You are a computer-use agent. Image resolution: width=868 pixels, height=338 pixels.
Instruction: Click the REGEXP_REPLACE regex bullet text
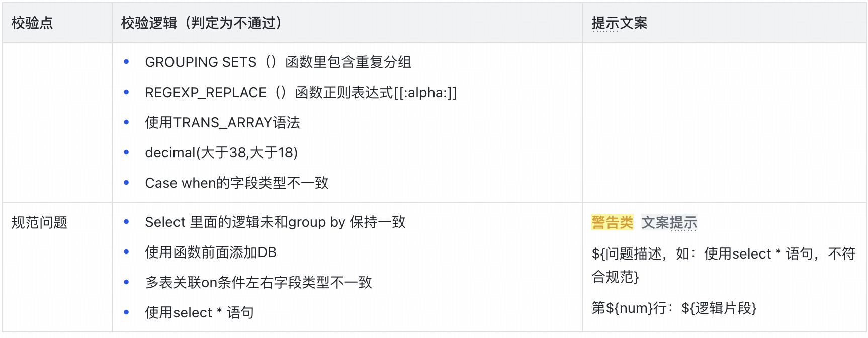[x=301, y=93]
